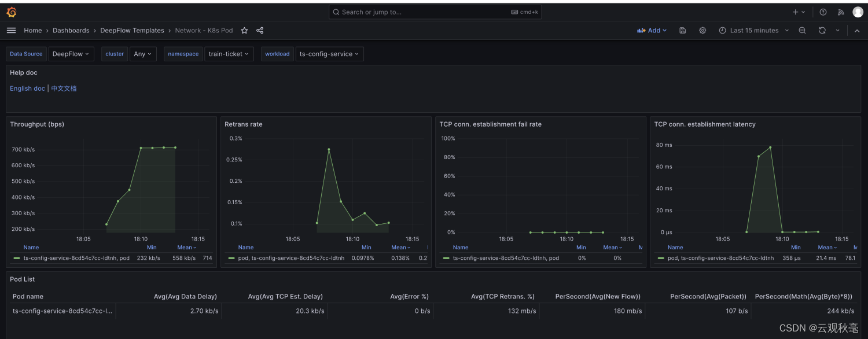Click the Pod List panel title
This screenshot has width=868, height=339.
[x=23, y=279]
